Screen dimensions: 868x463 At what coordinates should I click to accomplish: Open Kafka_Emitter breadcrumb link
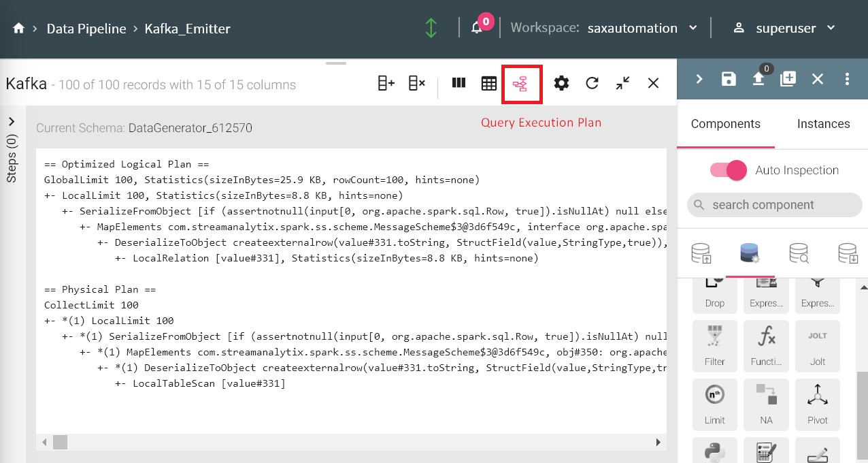click(x=187, y=29)
